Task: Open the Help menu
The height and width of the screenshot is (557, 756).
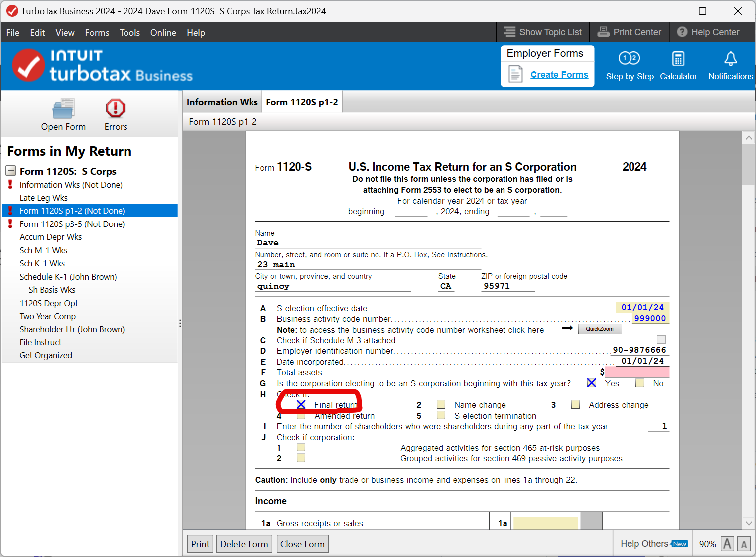Action: tap(196, 32)
